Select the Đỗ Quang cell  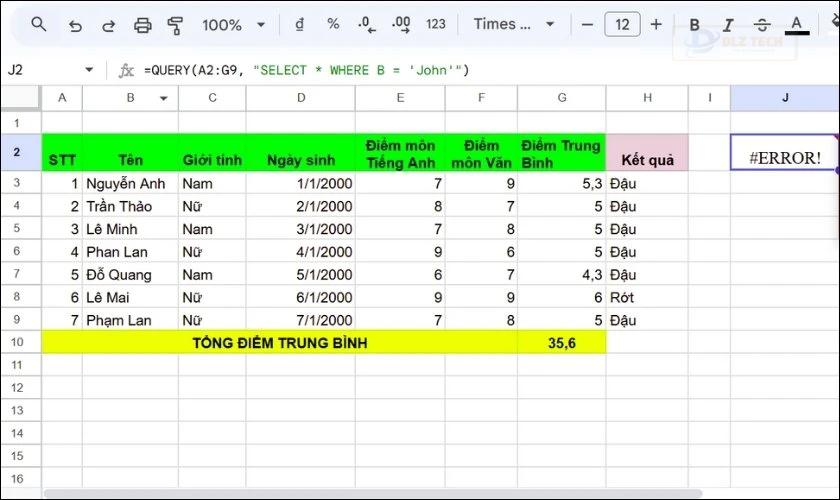tap(130, 274)
